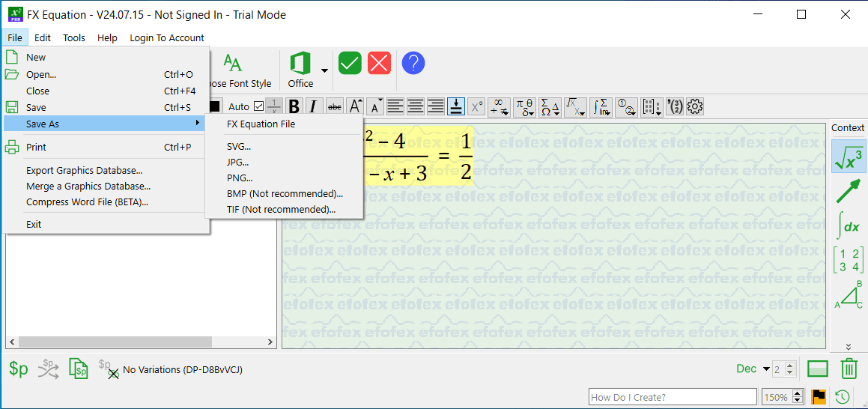
Task: Expand the Context panel chevron
Action: (x=848, y=347)
